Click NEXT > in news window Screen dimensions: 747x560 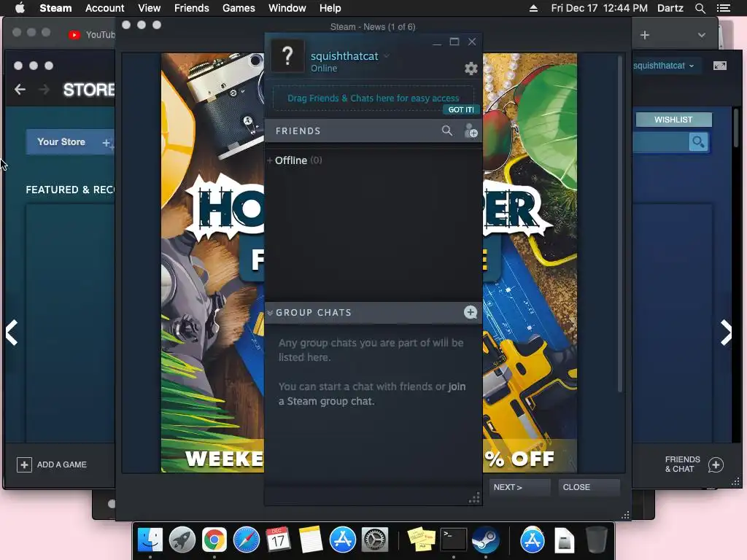(x=519, y=487)
